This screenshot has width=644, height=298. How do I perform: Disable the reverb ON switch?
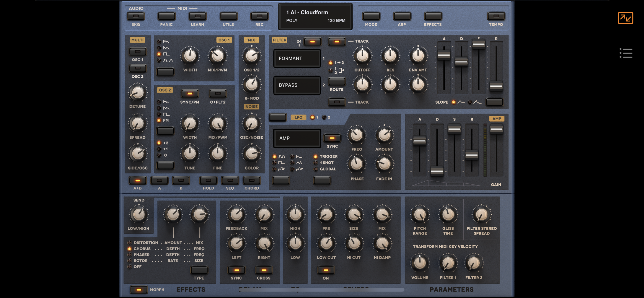pos(326,270)
